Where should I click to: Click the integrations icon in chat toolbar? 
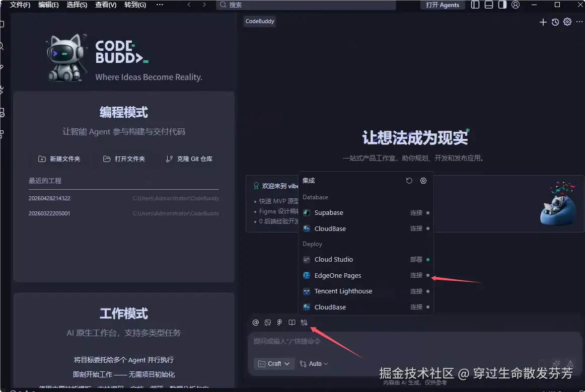coord(304,323)
